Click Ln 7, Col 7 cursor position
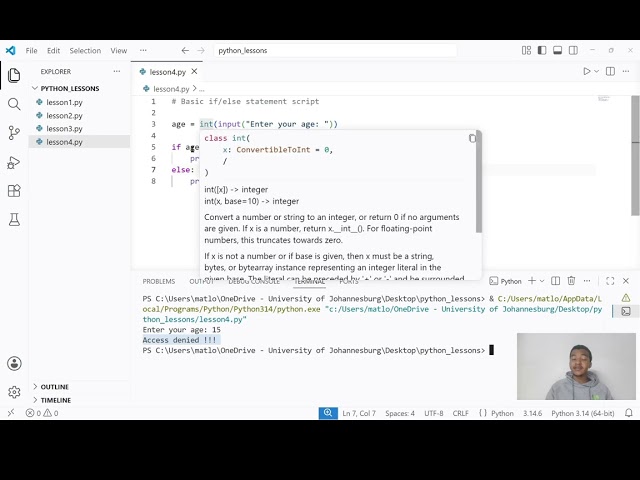Image resolution: width=640 pixels, height=480 pixels. pos(359,413)
